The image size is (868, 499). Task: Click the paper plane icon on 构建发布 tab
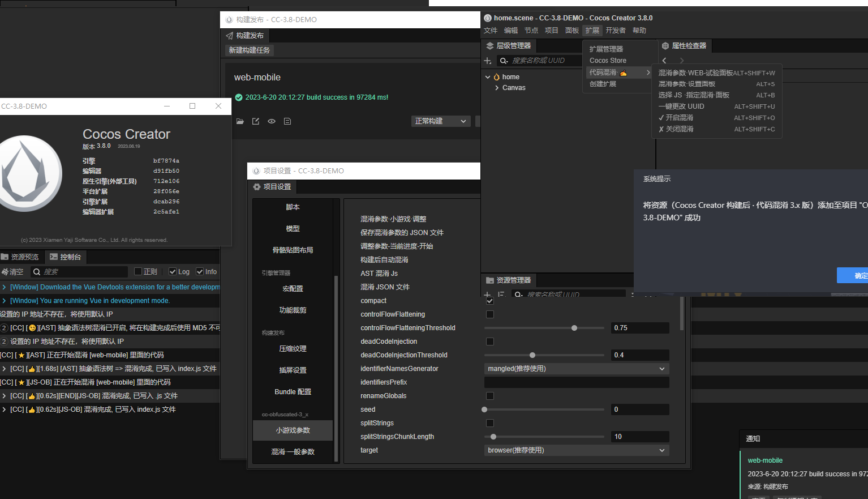point(230,36)
